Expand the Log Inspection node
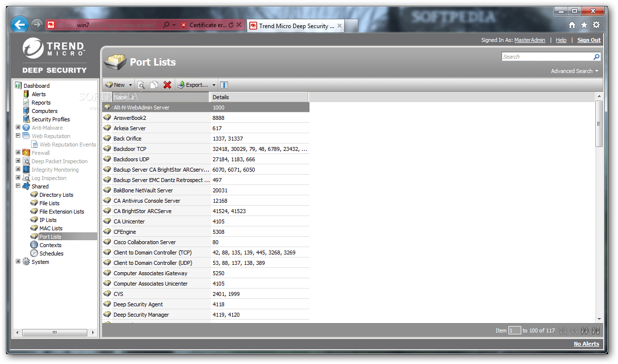Screen dimensions: 618x364 [18, 178]
